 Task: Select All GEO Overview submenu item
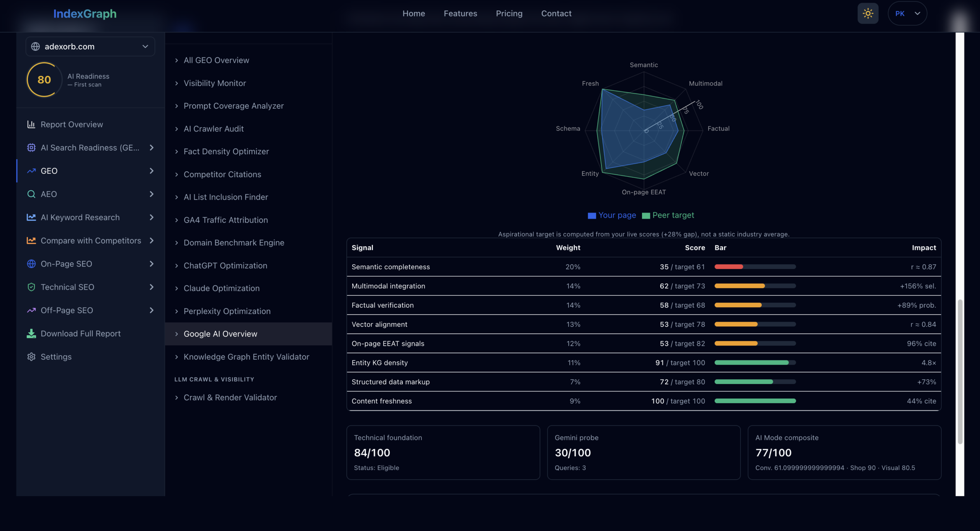click(248, 60)
